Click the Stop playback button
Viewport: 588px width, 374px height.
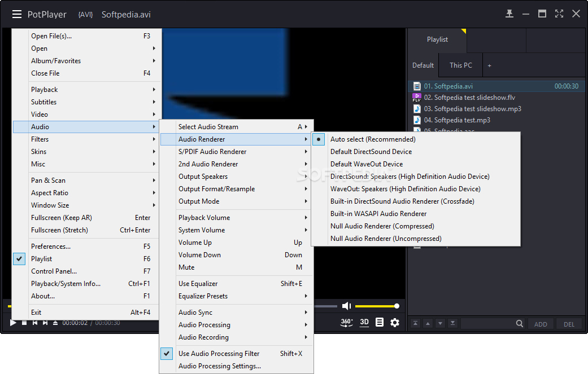24,323
